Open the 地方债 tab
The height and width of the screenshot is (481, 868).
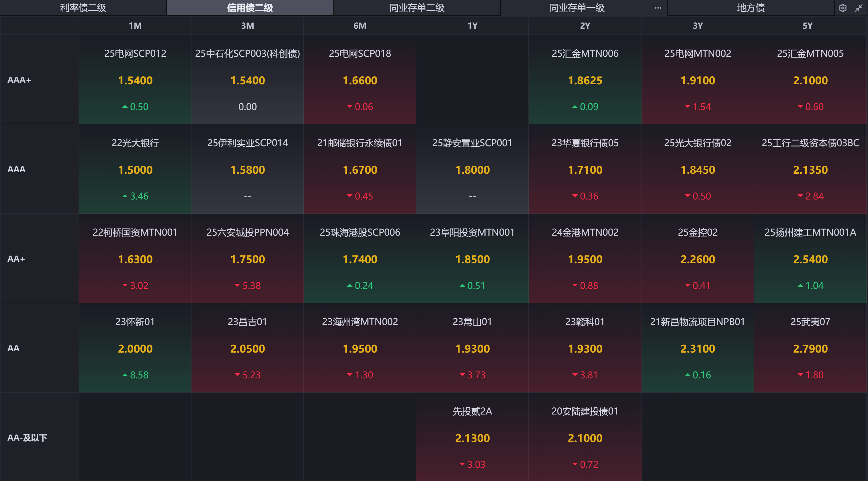(751, 8)
